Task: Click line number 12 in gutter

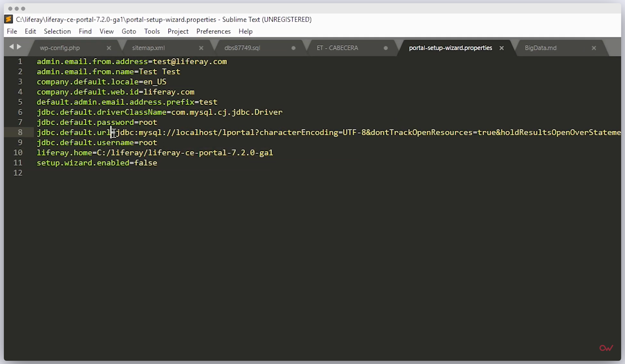Action: click(18, 173)
